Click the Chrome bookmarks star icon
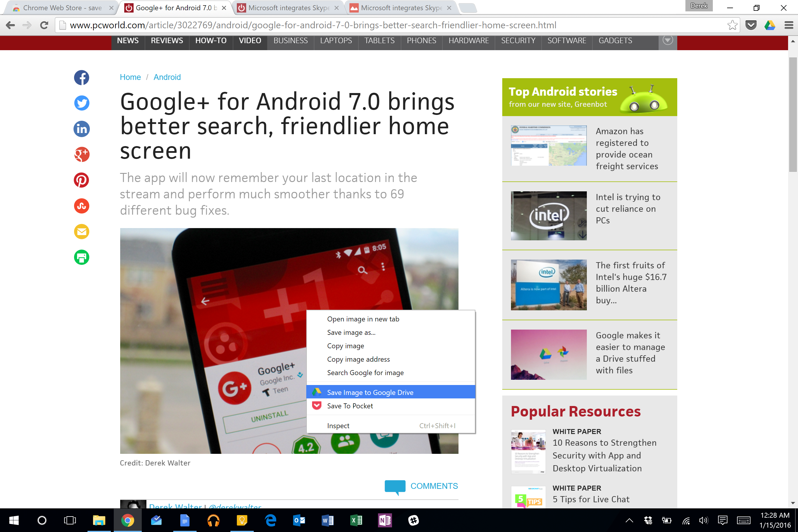This screenshot has width=798, height=532. click(x=732, y=25)
